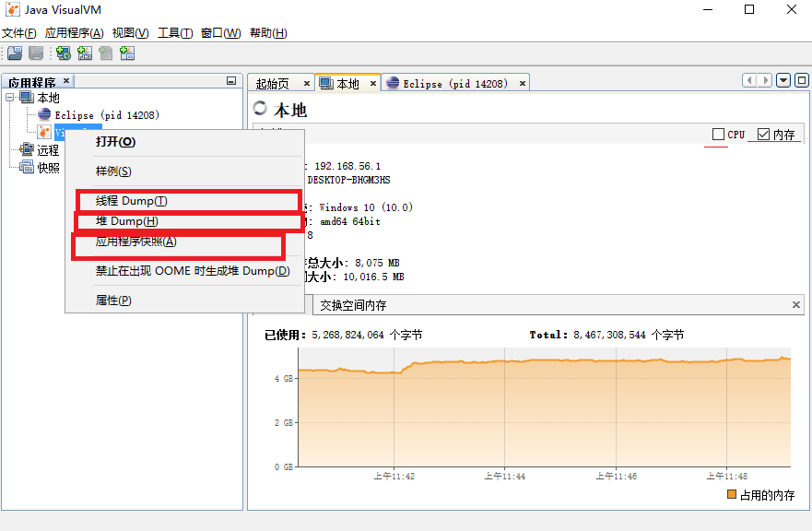The width and height of the screenshot is (812, 531).
Task: Enable the CPU checkbox
Action: tap(718, 135)
